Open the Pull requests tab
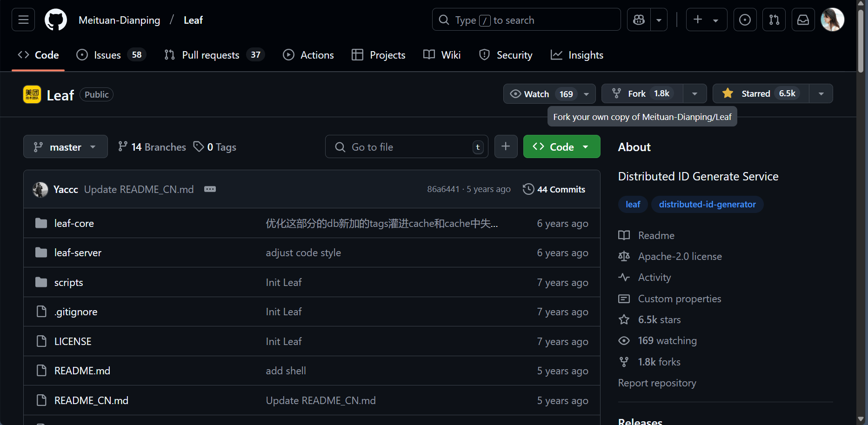 click(x=214, y=55)
